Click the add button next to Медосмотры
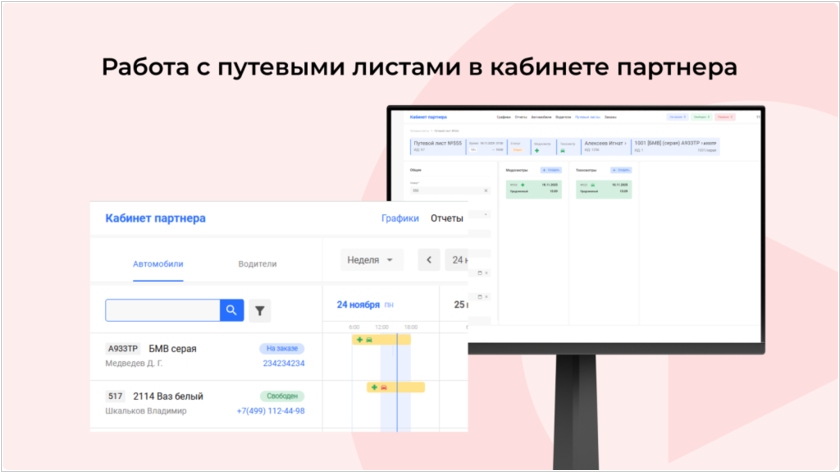 pos(553,171)
